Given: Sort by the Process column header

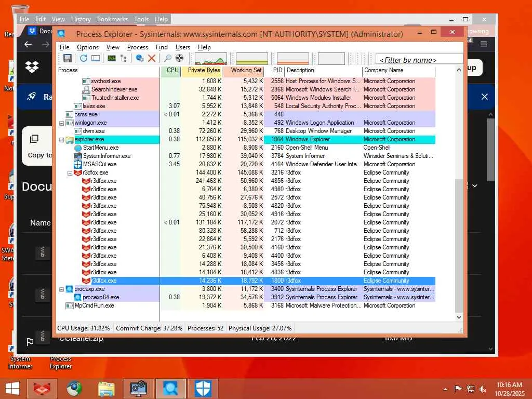Looking at the screenshot, I should tap(108, 70).
